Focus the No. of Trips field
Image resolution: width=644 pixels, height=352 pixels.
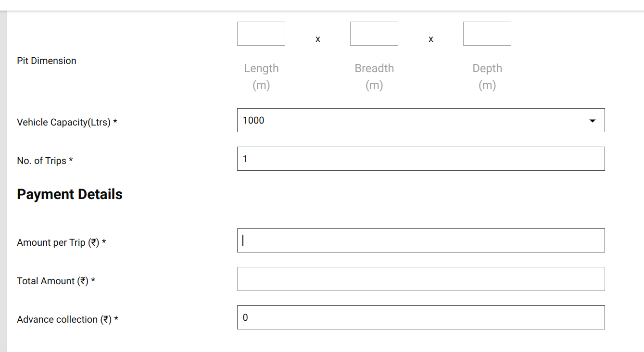[421, 159]
